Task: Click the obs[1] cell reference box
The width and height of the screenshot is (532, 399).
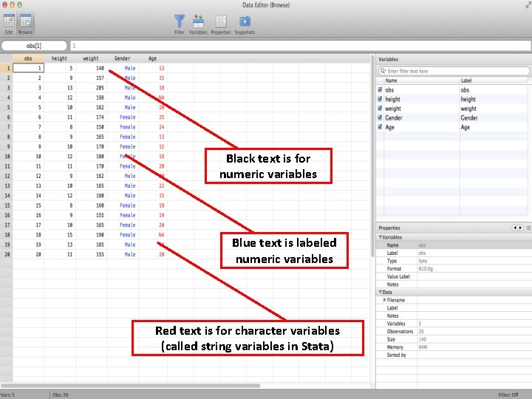Action: [34, 46]
